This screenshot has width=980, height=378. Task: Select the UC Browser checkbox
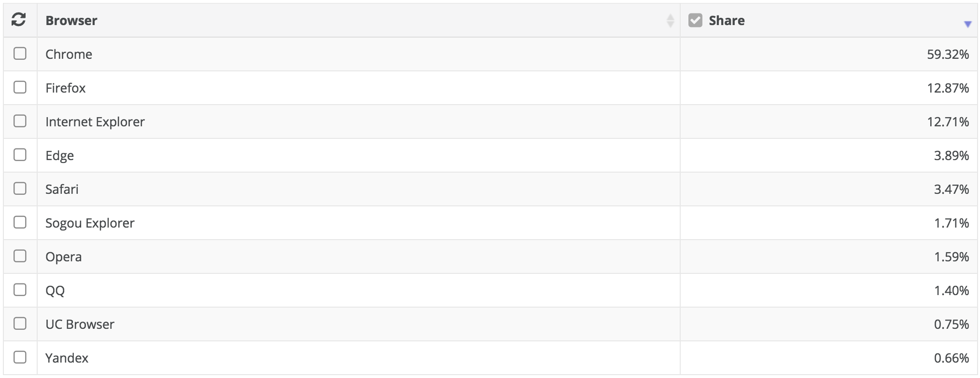(x=20, y=324)
